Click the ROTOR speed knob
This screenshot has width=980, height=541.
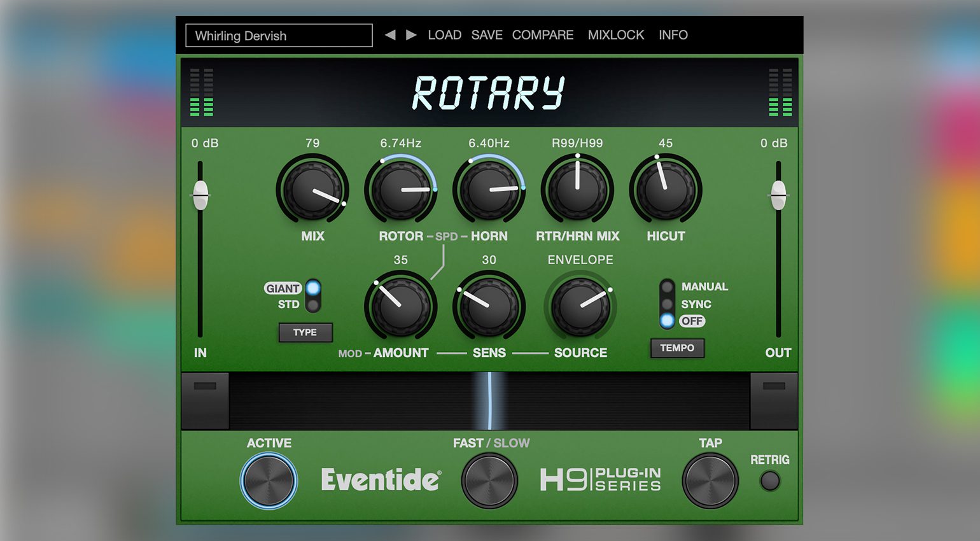[401, 190]
